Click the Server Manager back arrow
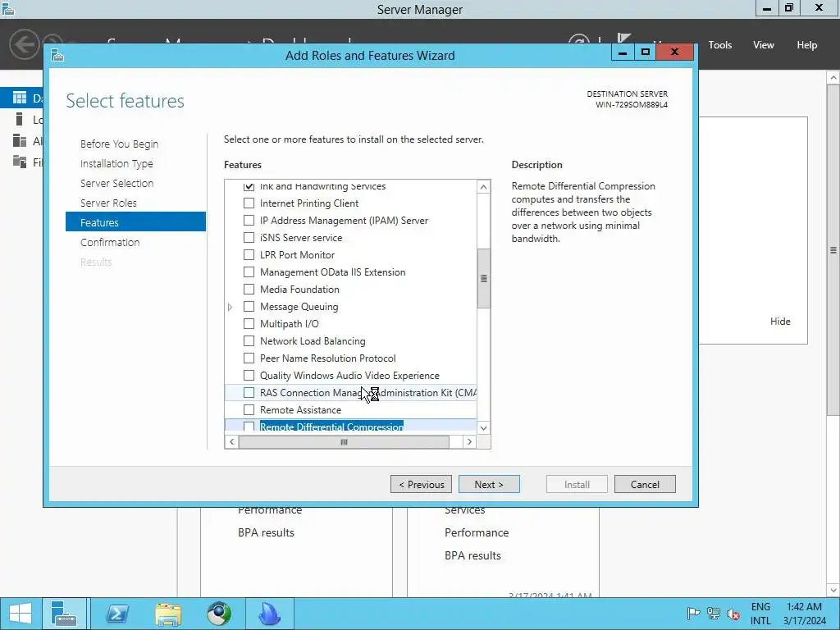 (x=24, y=44)
